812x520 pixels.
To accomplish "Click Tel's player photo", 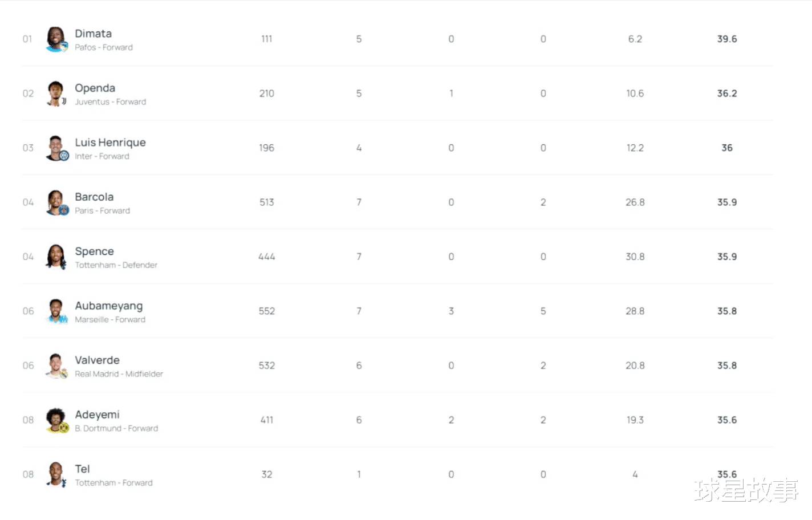I will pos(56,474).
